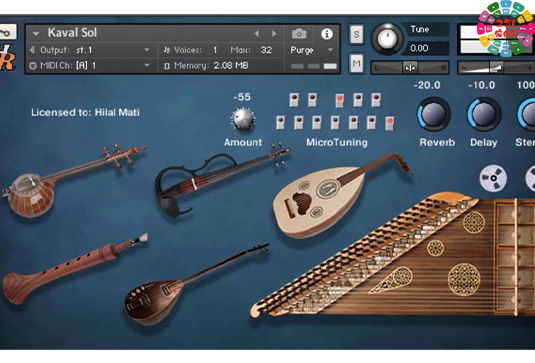Click the Max voices value 32
Viewport: 535px width, 363px height.
tap(266, 50)
